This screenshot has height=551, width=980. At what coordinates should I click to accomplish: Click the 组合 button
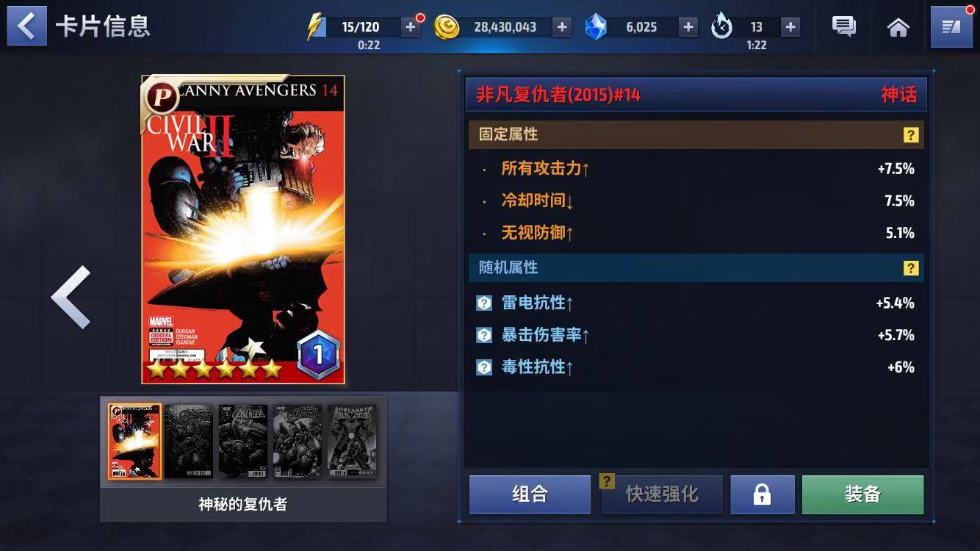click(x=530, y=494)
